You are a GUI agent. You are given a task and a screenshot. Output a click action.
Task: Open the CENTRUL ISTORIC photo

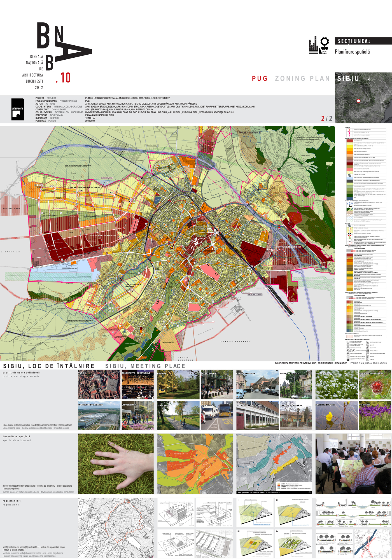(257, 384)
